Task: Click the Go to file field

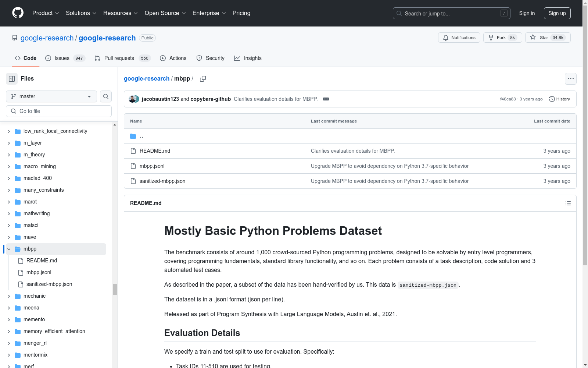Action: pyautogui.click(x=59, y=111)
